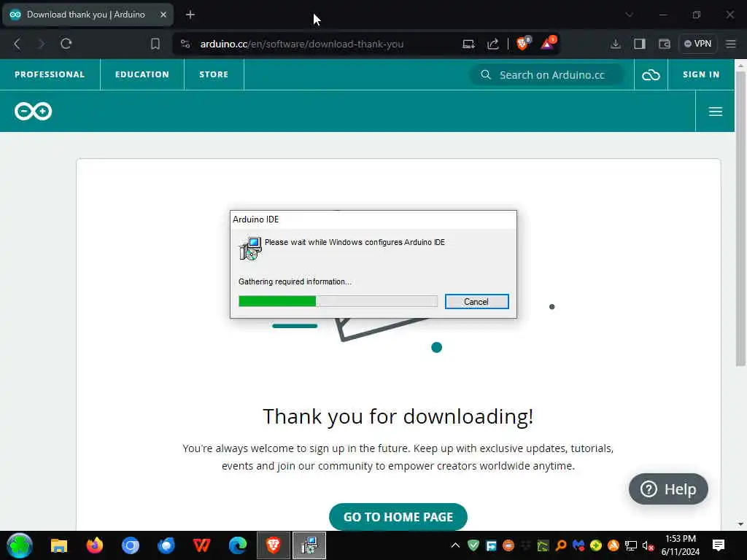This screenshot has height=560, width=747.
Task: Launch Microsoft Edge from taskbar
Action: [x=238, y=545]
